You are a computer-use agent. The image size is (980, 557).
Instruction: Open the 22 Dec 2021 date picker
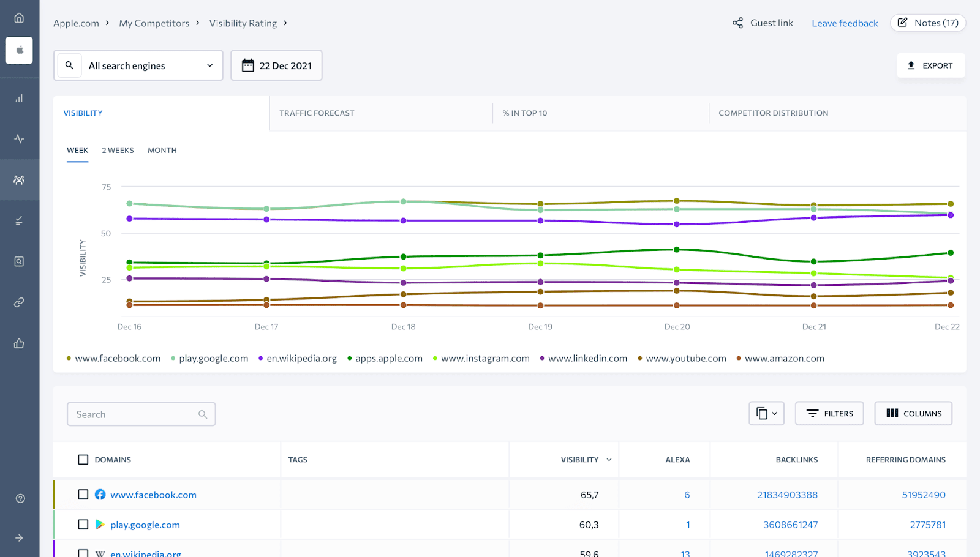click(276, 65)
